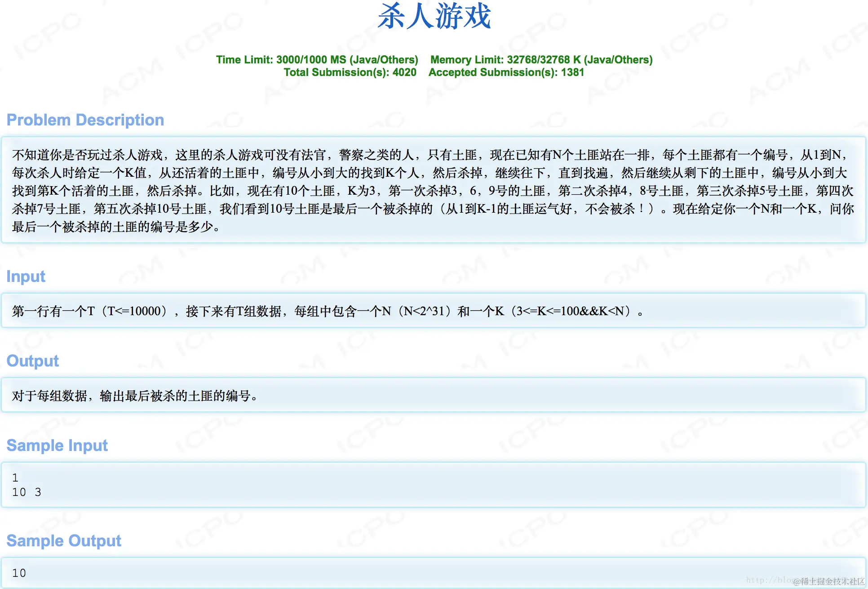868x589 pixels.
Task: Click the '1' line in Sample Input
Action: click(15, 477)
